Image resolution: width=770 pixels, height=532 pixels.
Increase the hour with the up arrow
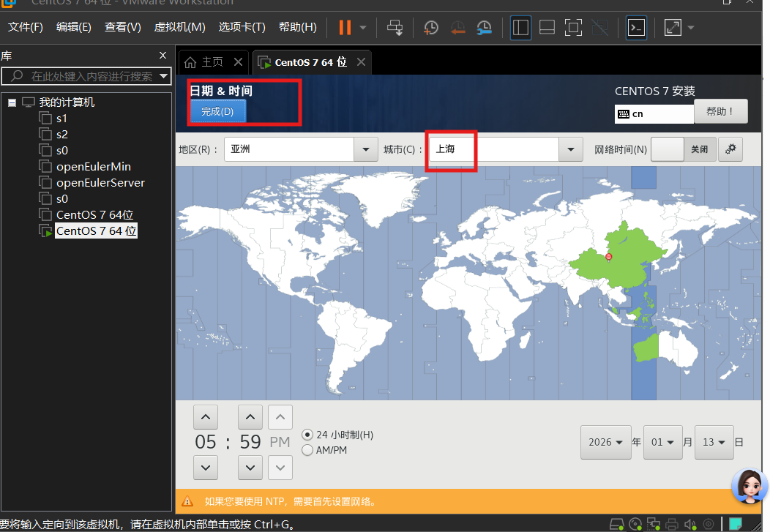206,417
